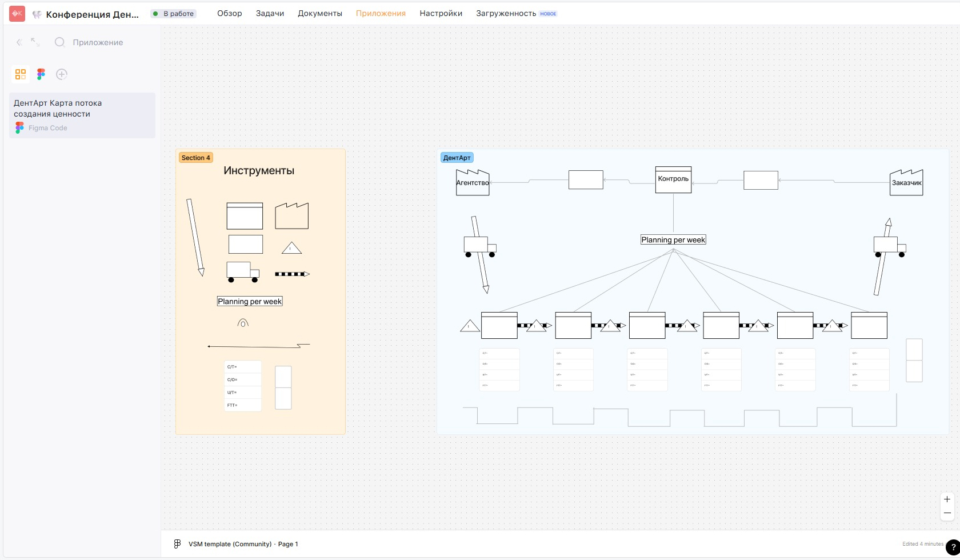The height and width of the screenshot is (560, 960).
Task: Click the Figma logo in bottom bar
Action: point(177,544)
